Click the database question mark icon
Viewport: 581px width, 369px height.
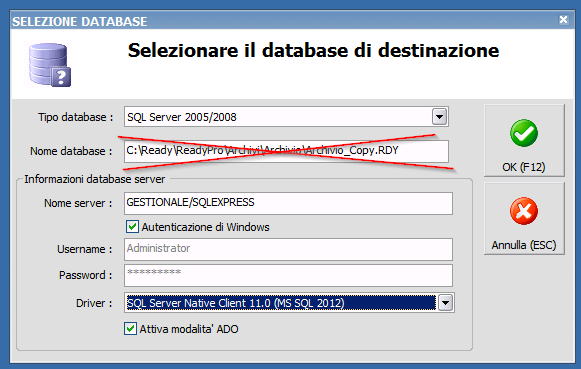[x=50, y=65]
